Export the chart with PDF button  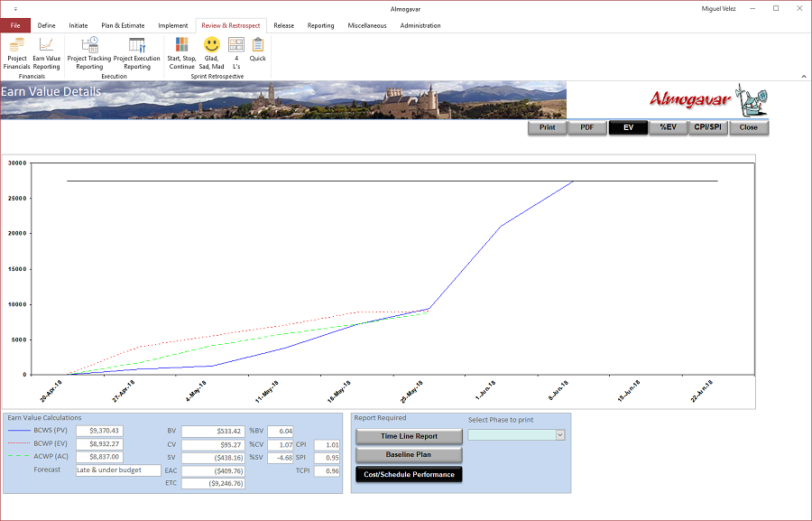pos(587,127)
